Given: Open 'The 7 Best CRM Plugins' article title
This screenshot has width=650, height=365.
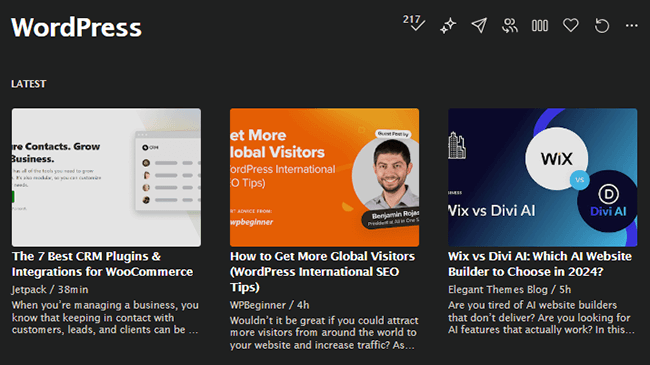Looking at the screenshot, I should point(102,264).
